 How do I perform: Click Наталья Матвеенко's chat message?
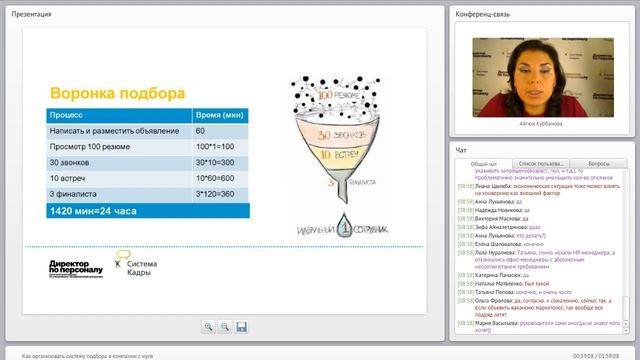pos(503,284)
